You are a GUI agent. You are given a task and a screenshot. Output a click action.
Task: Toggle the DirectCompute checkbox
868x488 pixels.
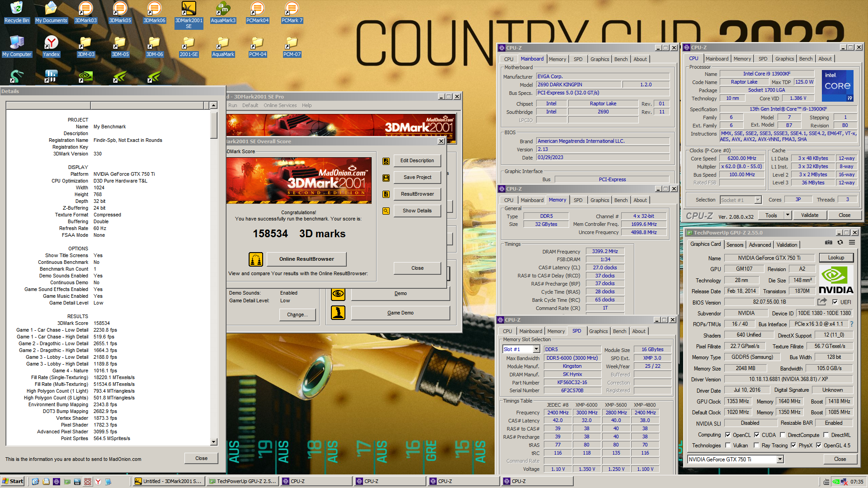tap(783, 435)
